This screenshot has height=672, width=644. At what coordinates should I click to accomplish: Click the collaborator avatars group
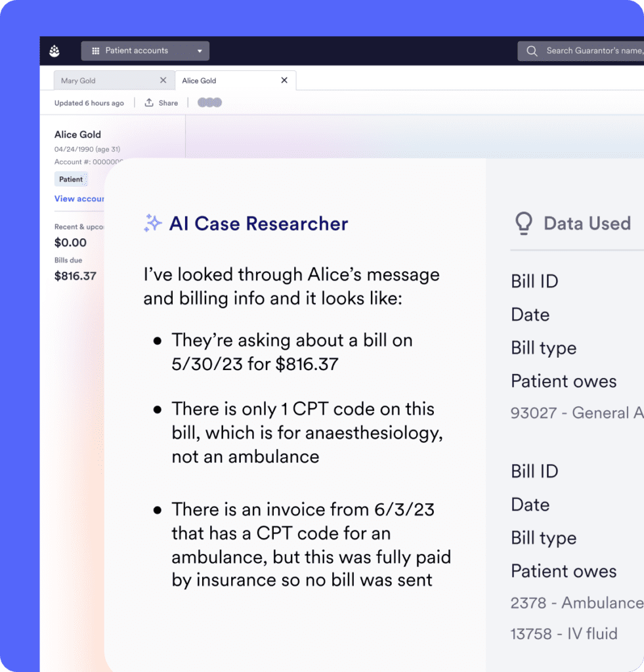210,102
